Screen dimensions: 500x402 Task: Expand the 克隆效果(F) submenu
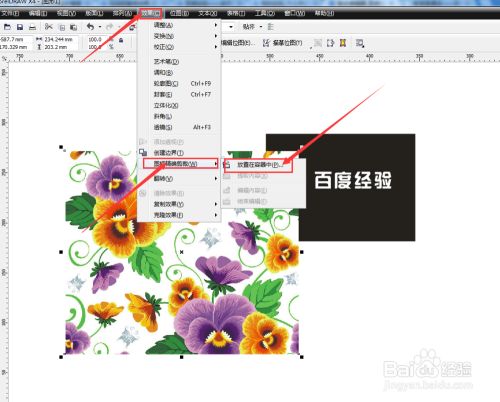click(x=216, y=215)
